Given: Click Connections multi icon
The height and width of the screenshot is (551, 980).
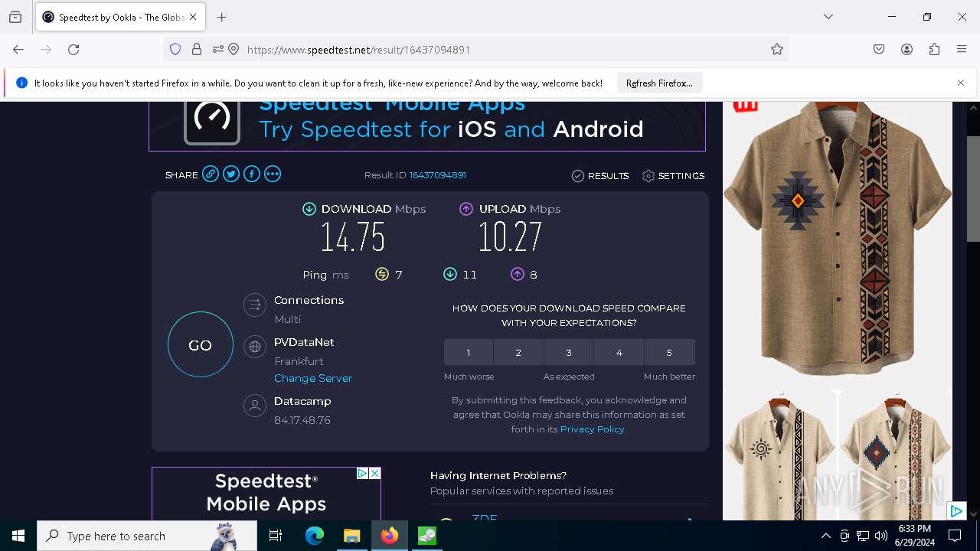Looking at the screenshot, I should [254, 305].
